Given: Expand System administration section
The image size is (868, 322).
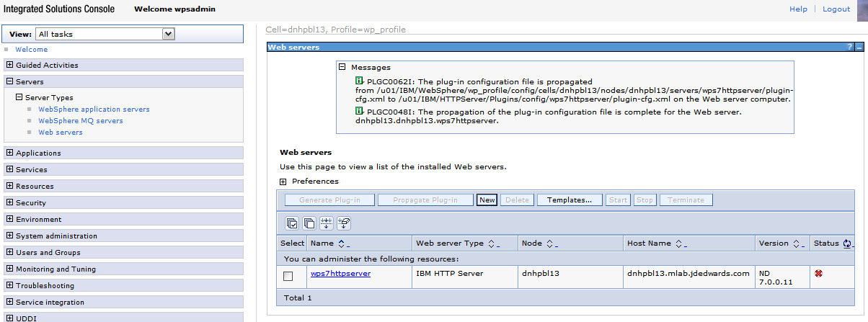Looking at the screenshot, I should coord(9,236).
